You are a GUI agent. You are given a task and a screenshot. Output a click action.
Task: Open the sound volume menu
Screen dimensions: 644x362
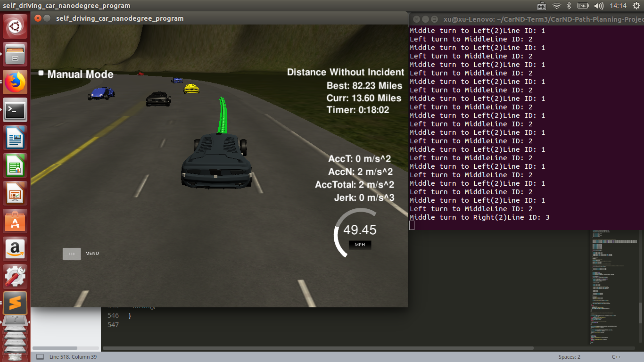tap(599, 6)
